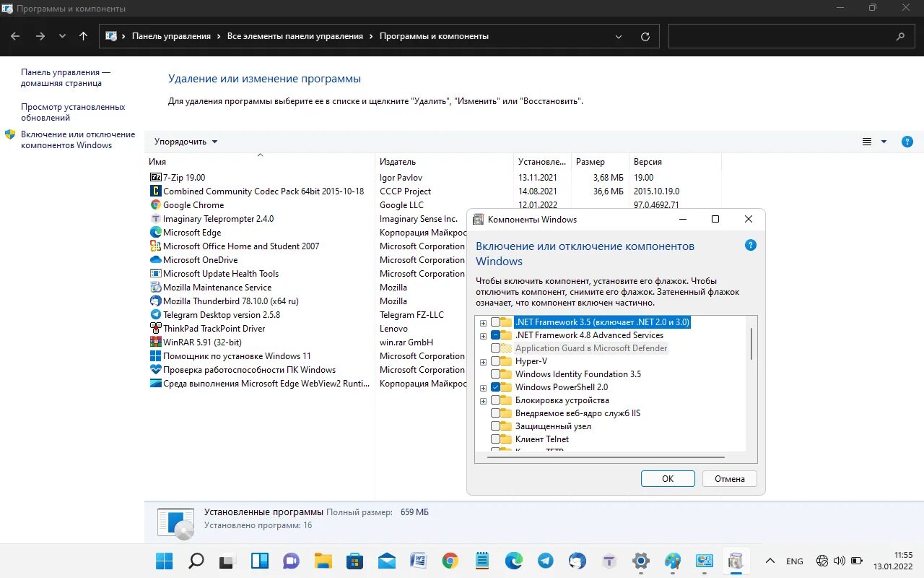
Task: Enable .NET Framework 3.5 checkbox
Action: pos(495,322)
